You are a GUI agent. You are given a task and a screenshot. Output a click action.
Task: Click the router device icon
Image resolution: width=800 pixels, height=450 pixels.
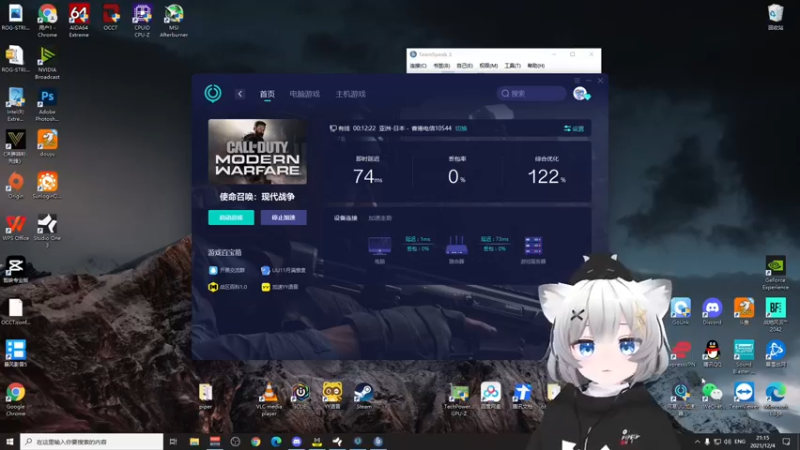pyautogui.click(x=456, y=245)
